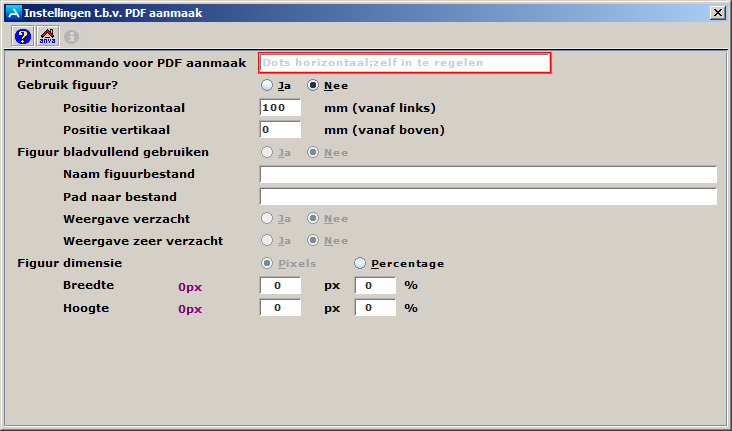Click the Pad naar bestand field
The image size is (732, 431).
coord(488,197)
